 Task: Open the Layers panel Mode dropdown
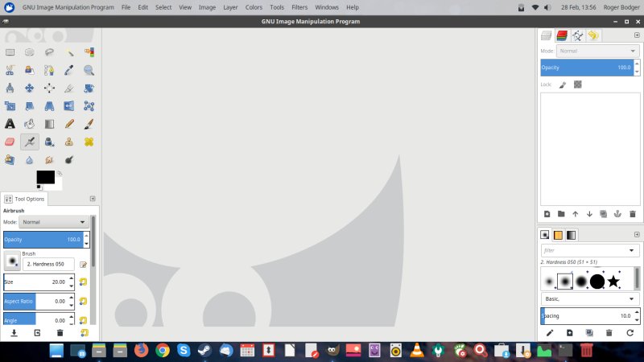(597, 51)
